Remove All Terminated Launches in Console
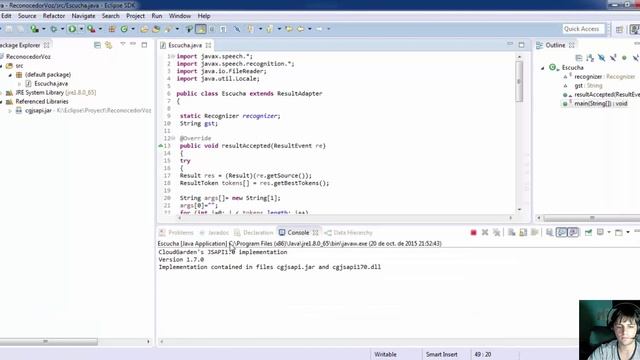 click(496, 233)
